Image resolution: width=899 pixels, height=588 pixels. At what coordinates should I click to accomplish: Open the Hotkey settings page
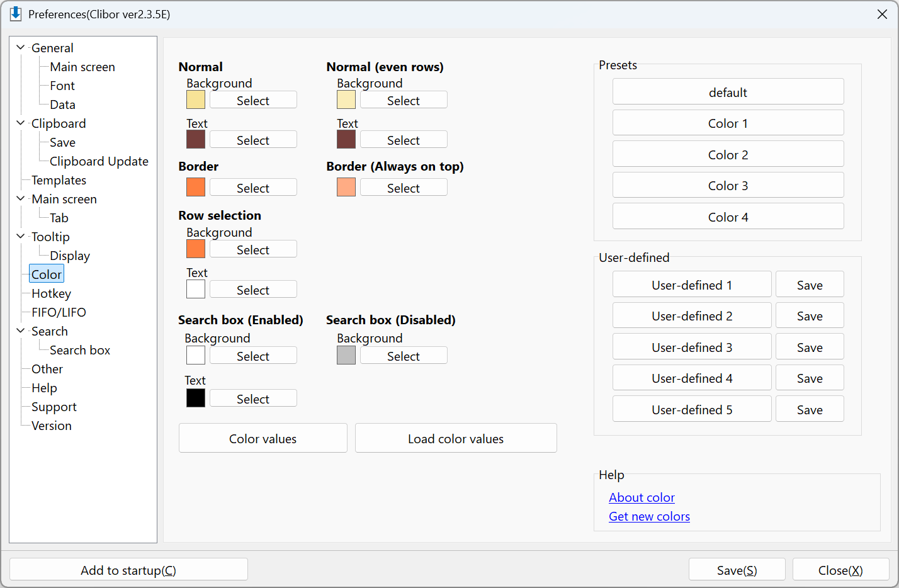(51, 293)
